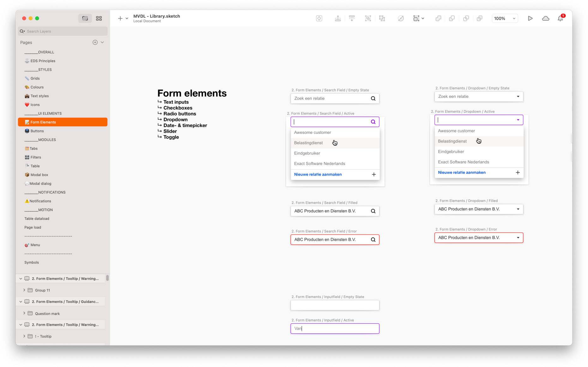
Task: Switch sidebar to Components grid view
Action: pyautogui.click(x=99, y=18)
